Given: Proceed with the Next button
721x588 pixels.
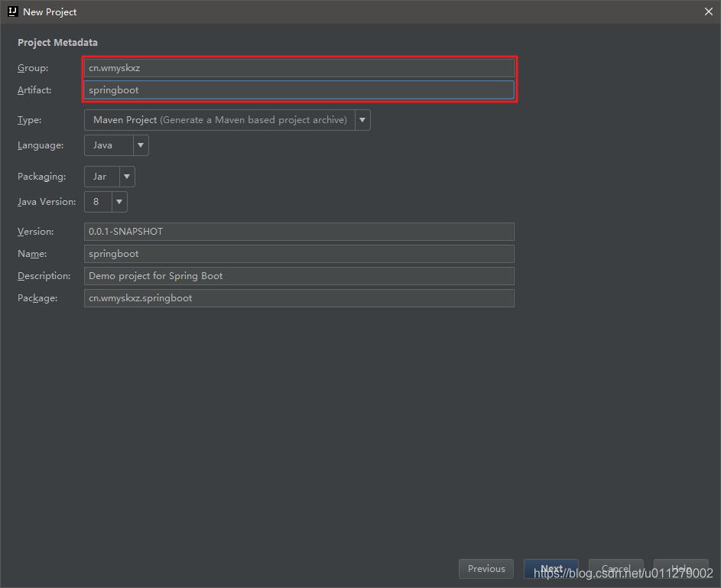Looking at the screenshot, I should pyautogui.click(x=550, y=569).
